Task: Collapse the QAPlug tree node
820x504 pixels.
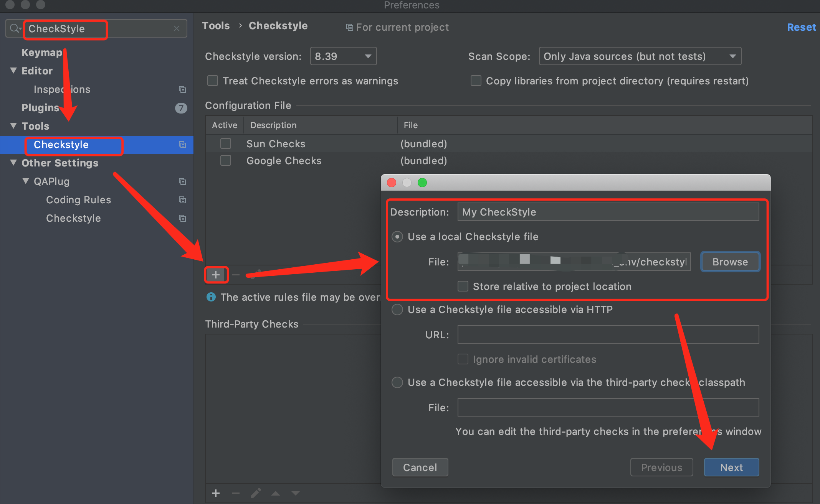Action: pyautogui.click(x=26, y=181)
